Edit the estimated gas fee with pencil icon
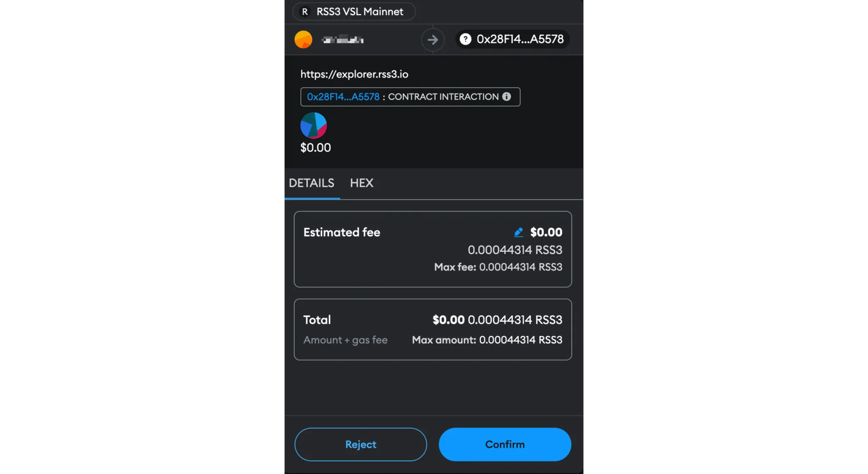Image resolution: width=868 pixels, height=474 pixels. click(518, 232)
